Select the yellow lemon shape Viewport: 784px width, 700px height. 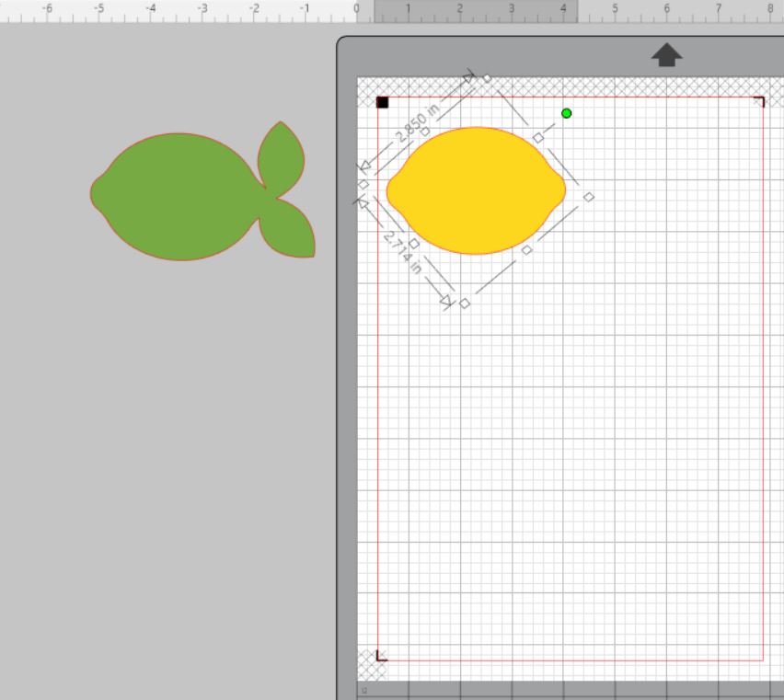click(476, 190)
